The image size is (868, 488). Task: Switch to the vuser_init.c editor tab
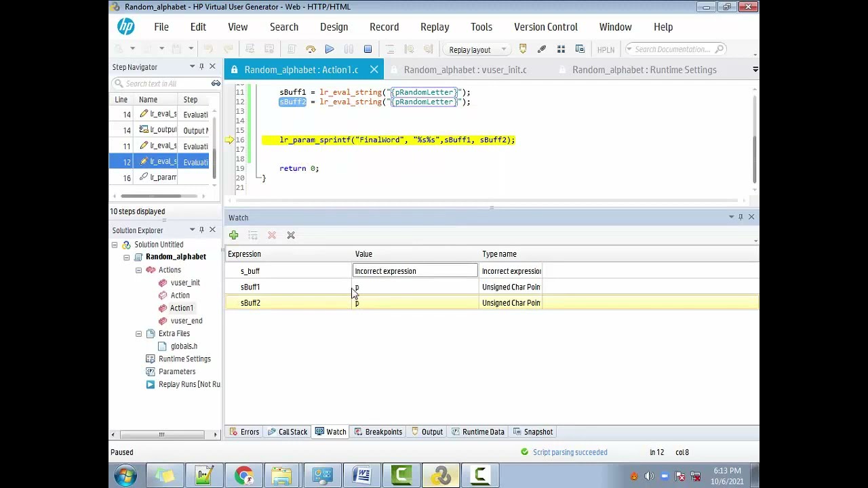click(465, 70)
